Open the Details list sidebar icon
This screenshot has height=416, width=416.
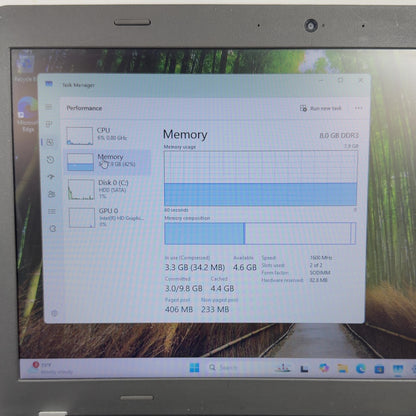coord(52,211)
